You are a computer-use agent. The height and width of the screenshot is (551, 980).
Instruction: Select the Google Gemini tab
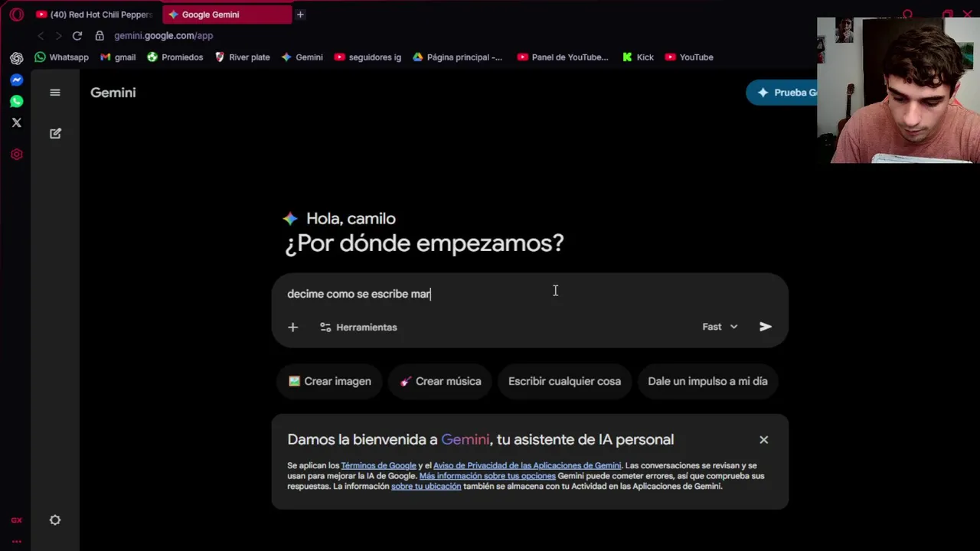click(x=227, y=15)
